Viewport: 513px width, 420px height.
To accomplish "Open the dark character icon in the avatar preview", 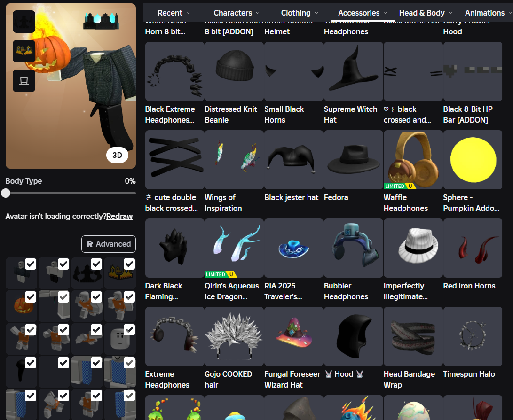I will coord(24,22).
